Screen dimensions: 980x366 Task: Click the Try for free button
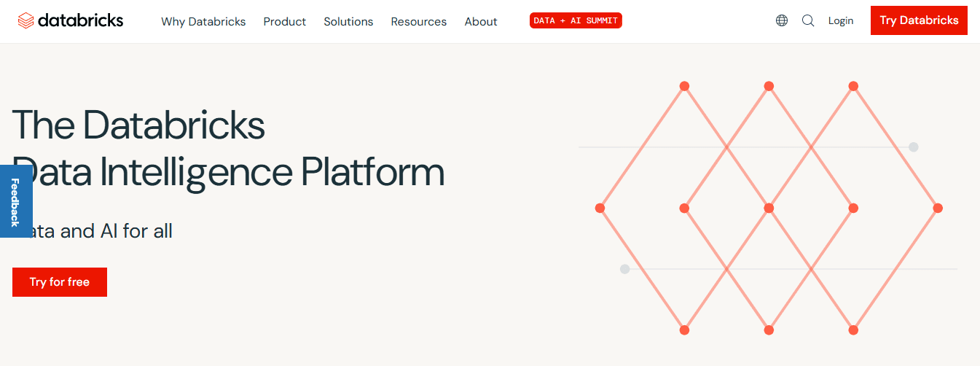60,282
